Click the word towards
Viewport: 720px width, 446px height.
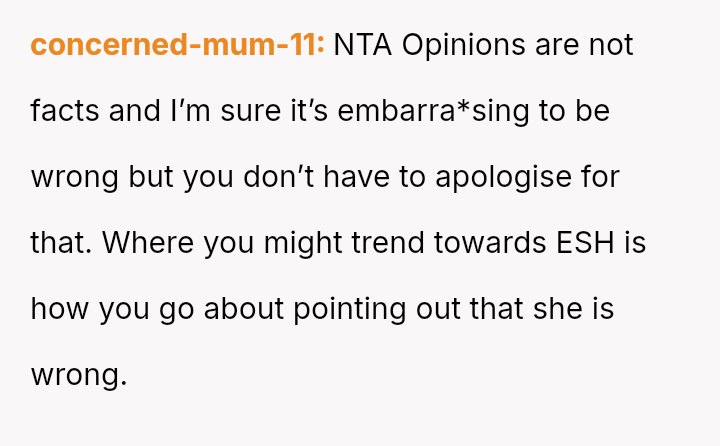[x=492, y=243]
